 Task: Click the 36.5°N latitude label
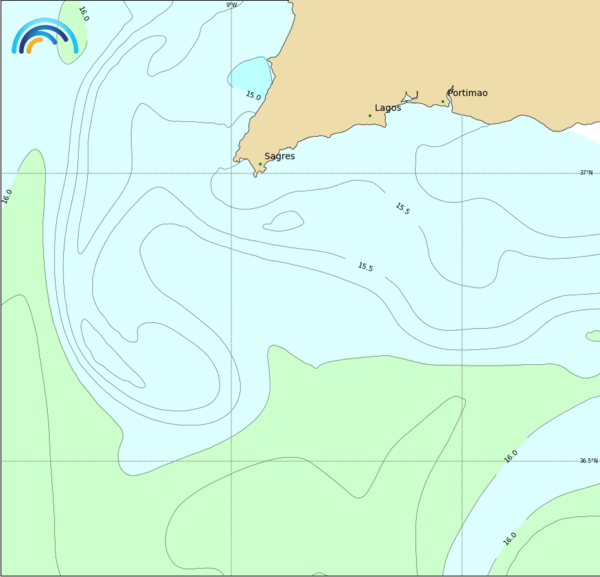[587, 461]
